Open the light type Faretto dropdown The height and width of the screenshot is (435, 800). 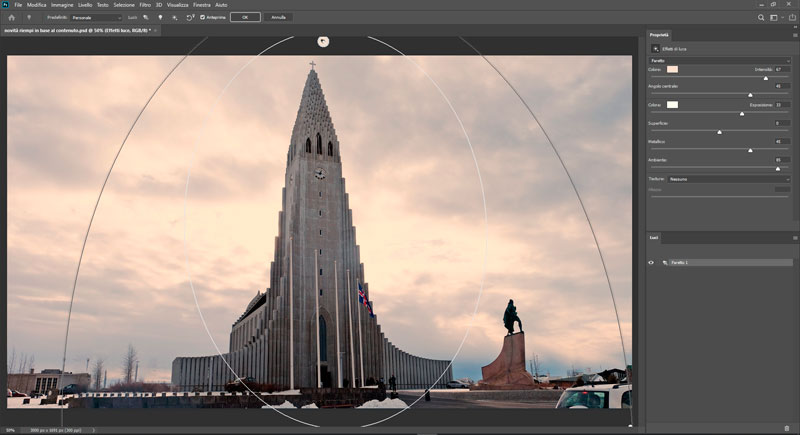(720, 61)
